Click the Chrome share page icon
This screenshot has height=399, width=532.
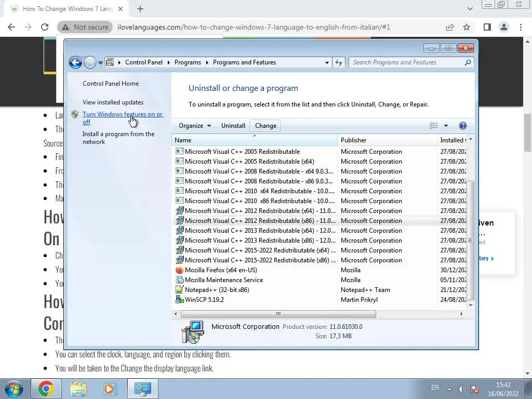pyautogui.click(x=450, y=27)
